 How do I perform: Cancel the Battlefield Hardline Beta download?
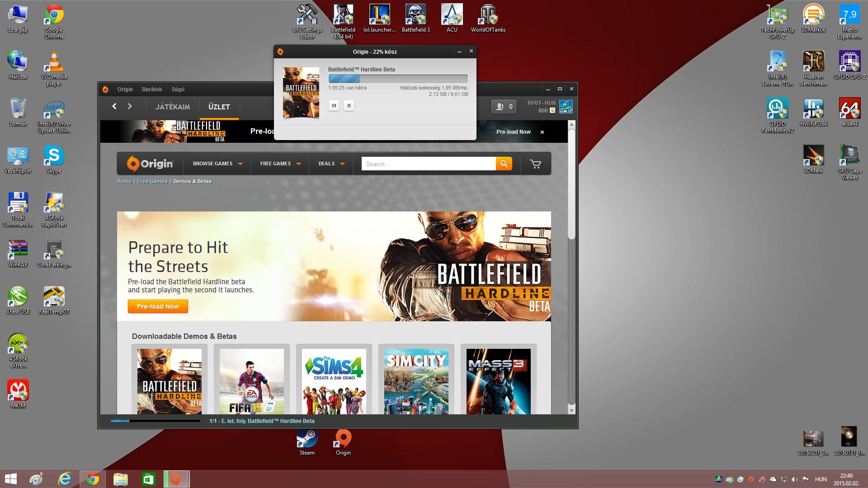click(349, 106)
